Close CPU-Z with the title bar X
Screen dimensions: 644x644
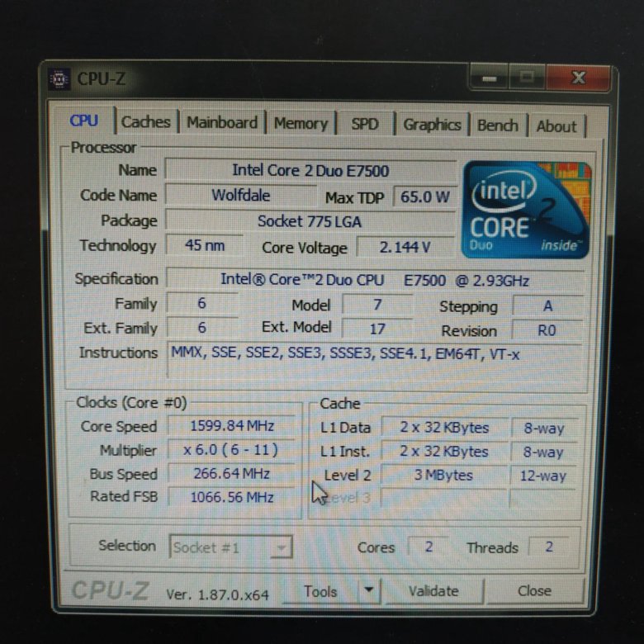(x=578, y=78)
